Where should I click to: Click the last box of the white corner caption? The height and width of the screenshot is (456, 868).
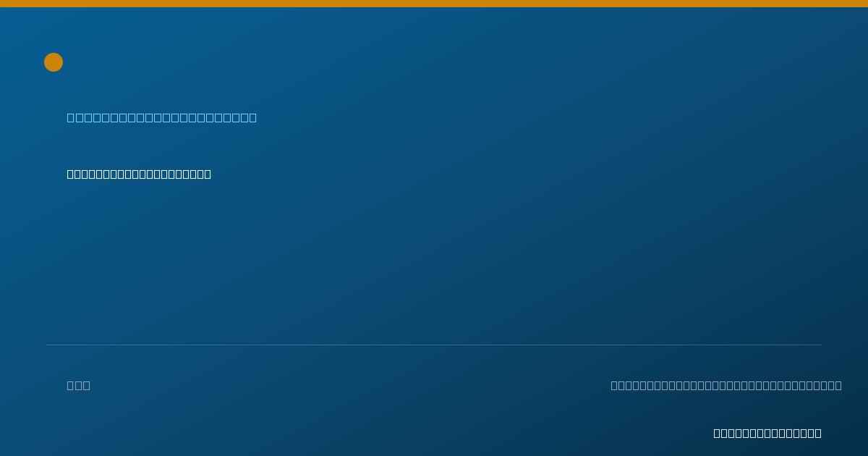point(818,433)
